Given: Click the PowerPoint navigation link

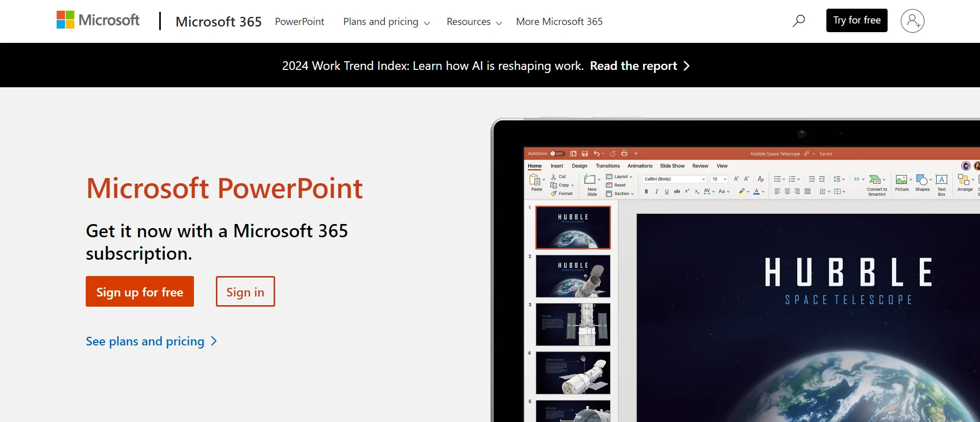Looking at the screenshot, I should coord(300,21).
